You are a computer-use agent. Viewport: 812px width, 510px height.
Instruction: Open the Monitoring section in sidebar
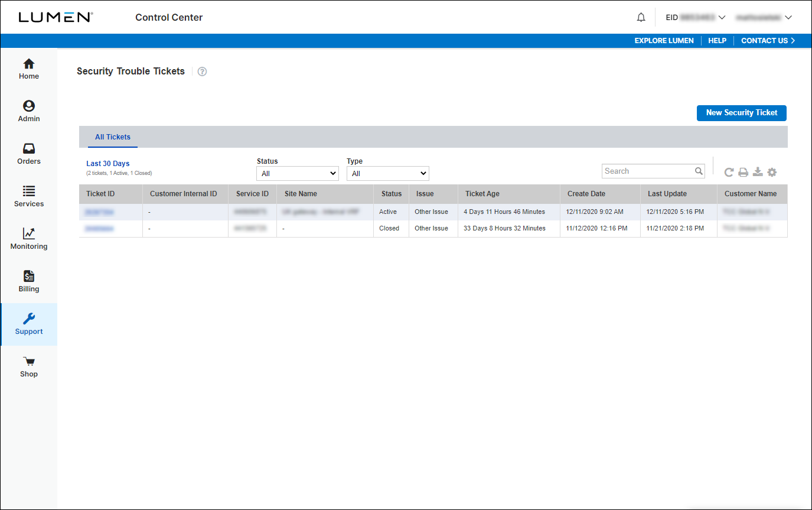pyautogui.click(x=28, y=239)
